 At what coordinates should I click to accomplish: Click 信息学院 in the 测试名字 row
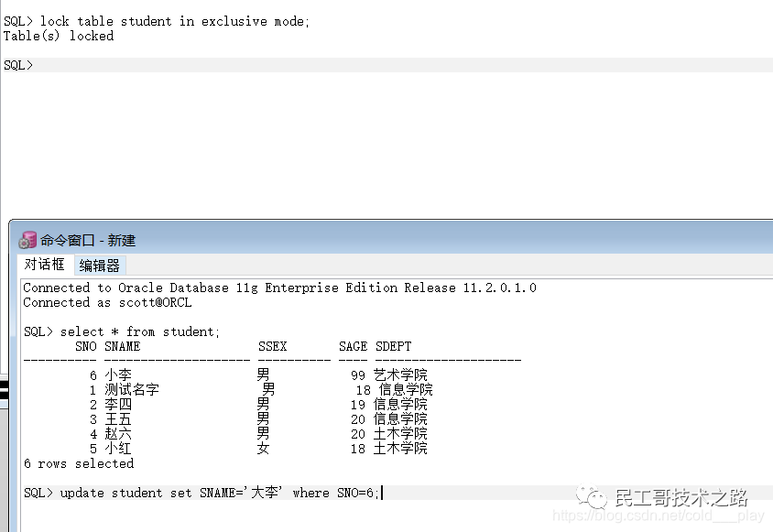click(406, 389)
